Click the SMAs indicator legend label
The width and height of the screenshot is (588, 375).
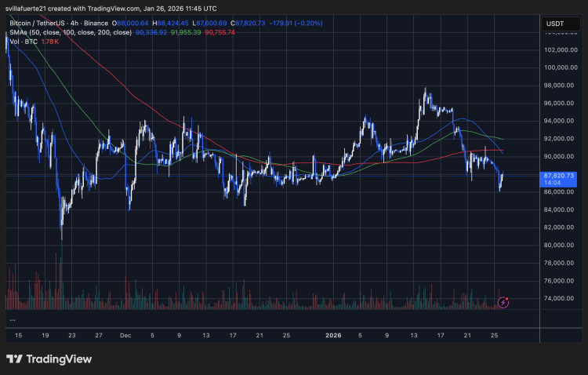(x=71, y=32)
